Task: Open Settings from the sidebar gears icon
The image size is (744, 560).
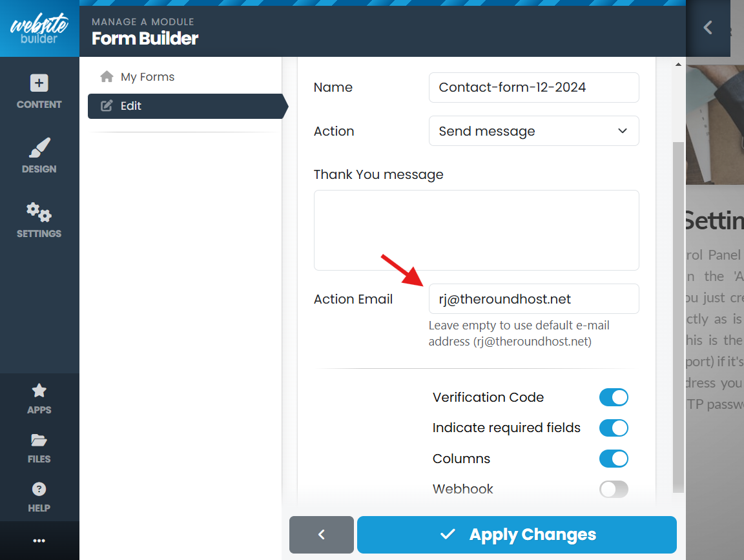Action: (x=39, y=220)
